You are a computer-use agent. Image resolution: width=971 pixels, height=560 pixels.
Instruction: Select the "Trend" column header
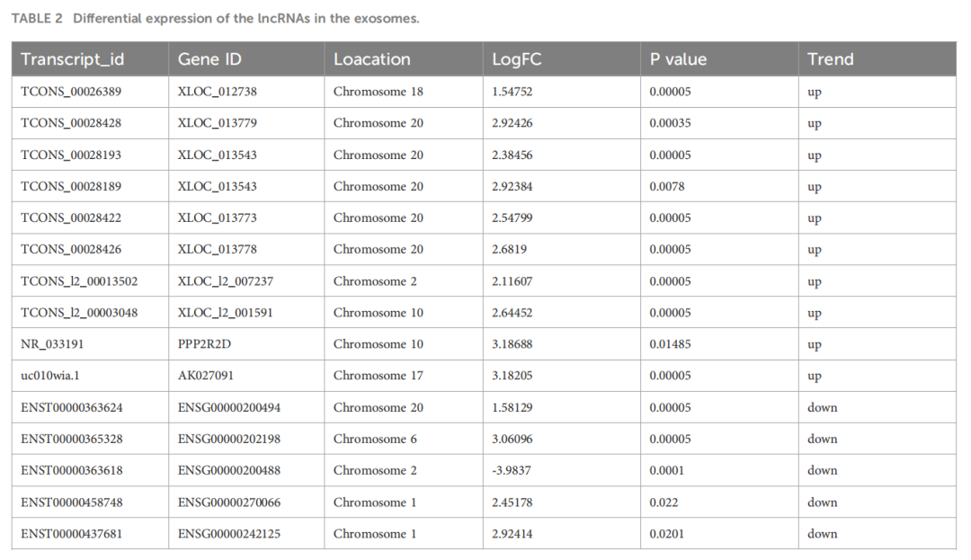[831, 59]
